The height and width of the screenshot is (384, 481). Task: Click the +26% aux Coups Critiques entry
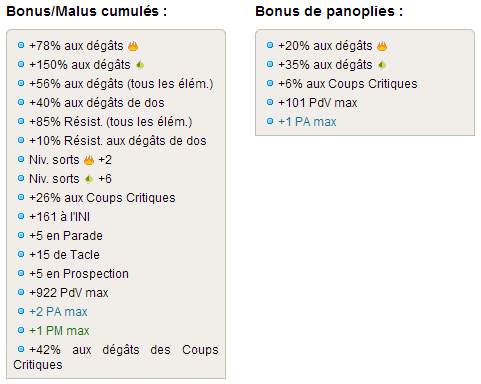coord(102,198)
